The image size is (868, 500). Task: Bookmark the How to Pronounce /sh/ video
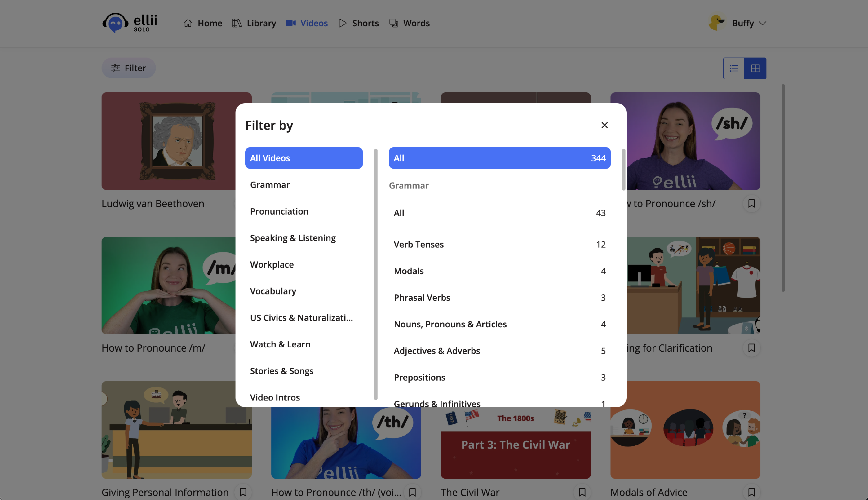click(751, 203)
